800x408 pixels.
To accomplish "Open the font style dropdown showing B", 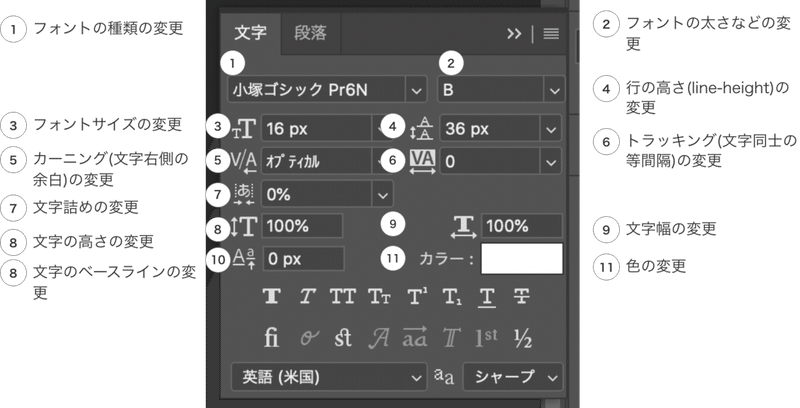I will coord(500,90).
